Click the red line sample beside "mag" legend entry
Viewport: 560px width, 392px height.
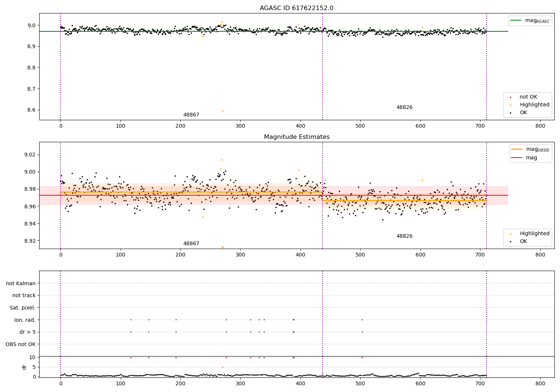(517, 158)
